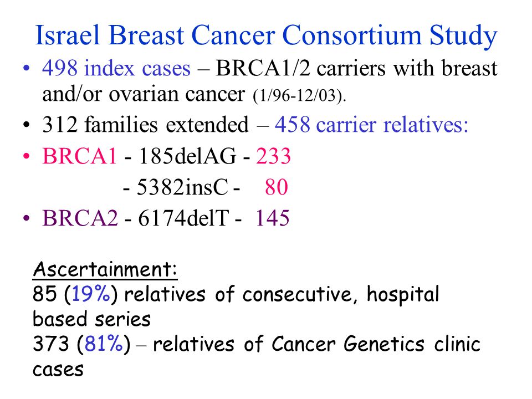Click the mutation name '5382insC'
Image resolution: width=532 pixels, height=399 pixels.
(x=182, y=187)
